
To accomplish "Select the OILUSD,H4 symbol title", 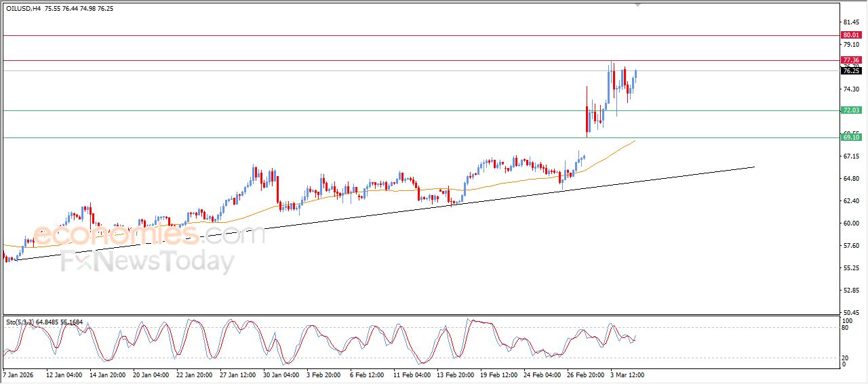I will click(23, 9).
